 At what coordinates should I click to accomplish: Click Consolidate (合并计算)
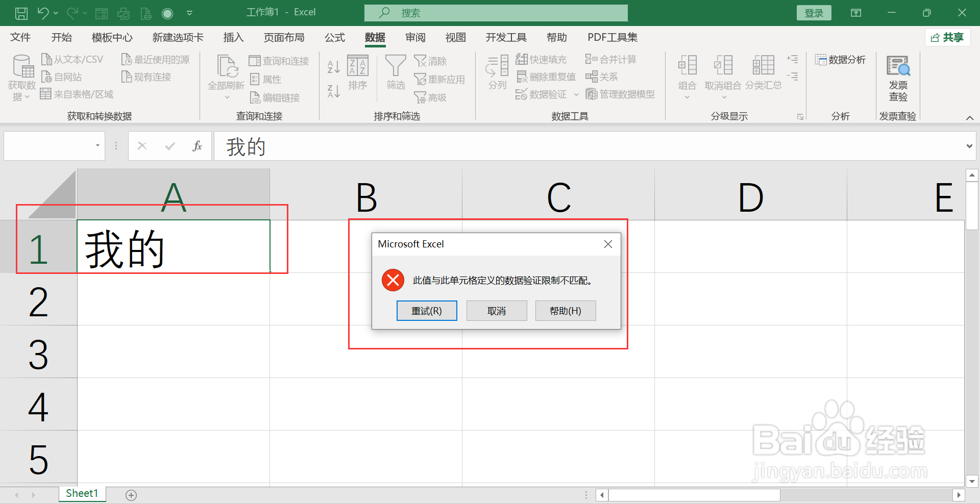(611, 60)
